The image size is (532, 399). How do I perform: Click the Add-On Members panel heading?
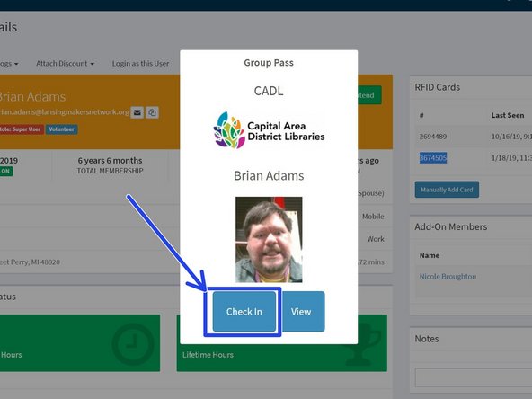(451, 226)
